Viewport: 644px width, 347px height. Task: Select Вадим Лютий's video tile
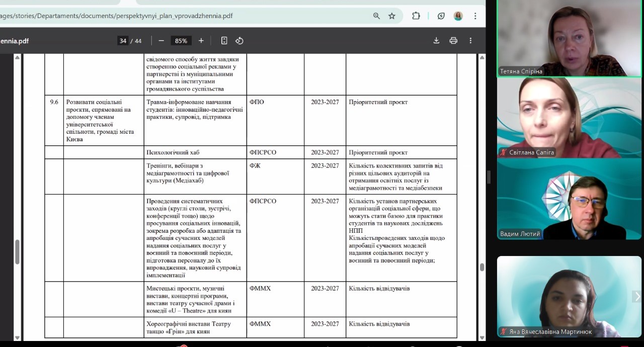pyautogui.click(x=570, y=199)
